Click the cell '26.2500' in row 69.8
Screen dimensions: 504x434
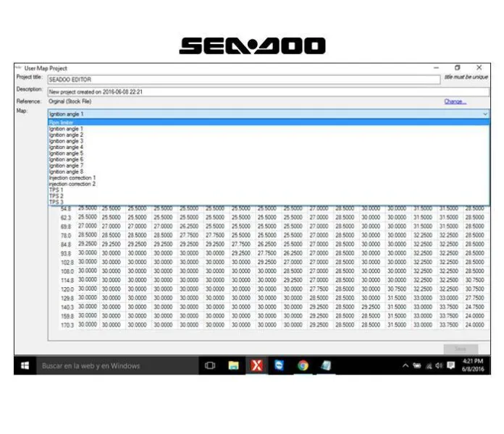189,226
